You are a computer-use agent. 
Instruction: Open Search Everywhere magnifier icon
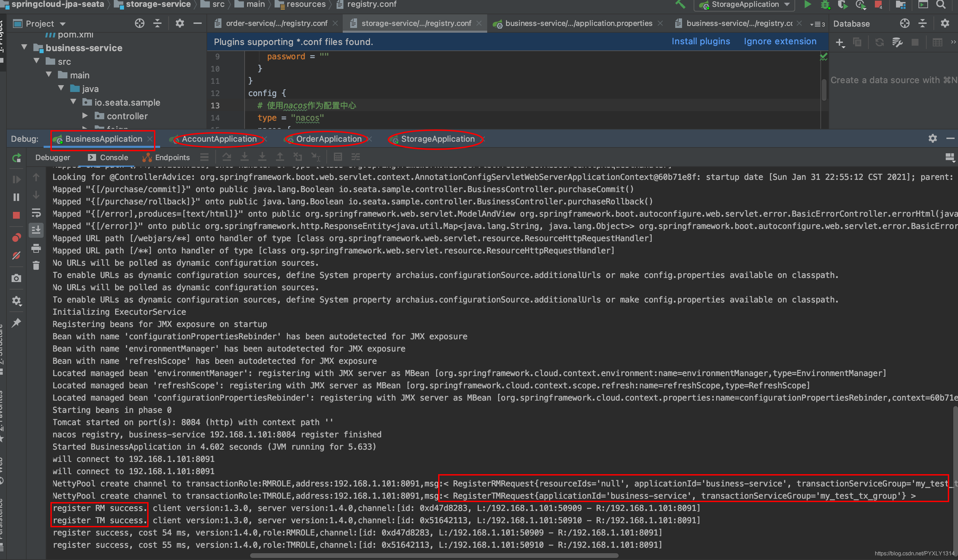click(x=941, y=4)
